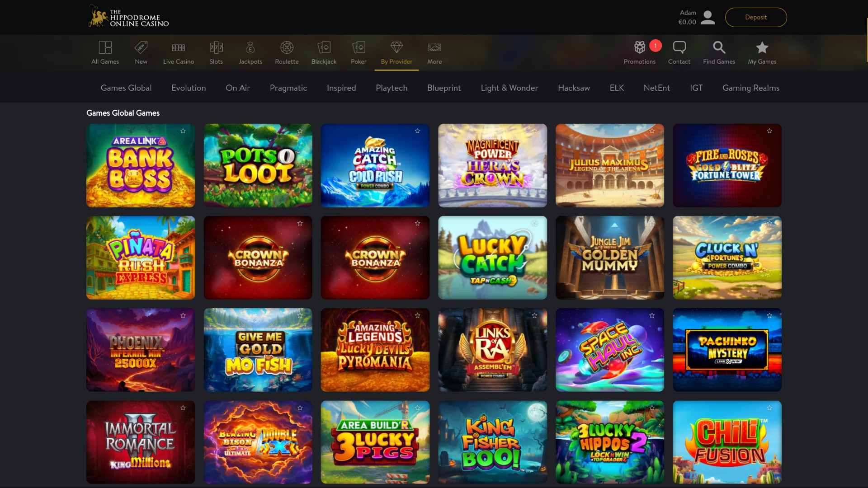
Task: Open the Promotions gift icon with notification badge
Action: [640, 47]
